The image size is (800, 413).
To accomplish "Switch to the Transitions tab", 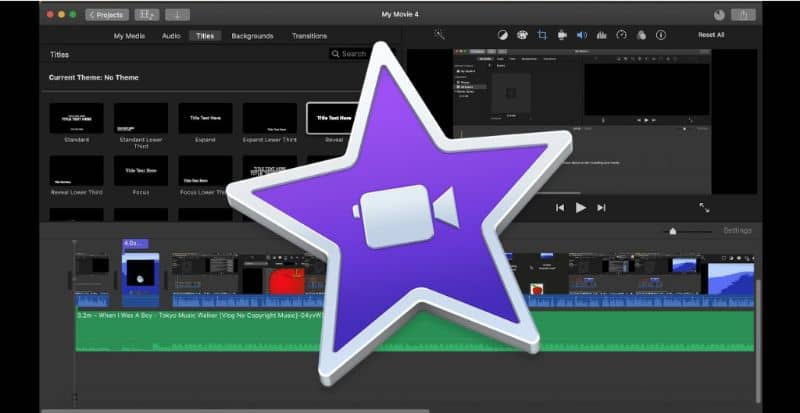I will tap(309, 36).
